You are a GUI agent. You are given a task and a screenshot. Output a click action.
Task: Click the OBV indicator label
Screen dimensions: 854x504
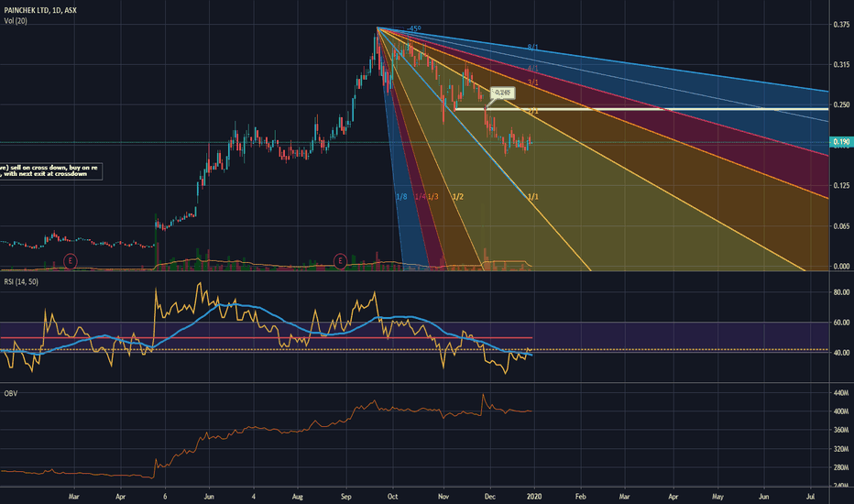point(10,393)
